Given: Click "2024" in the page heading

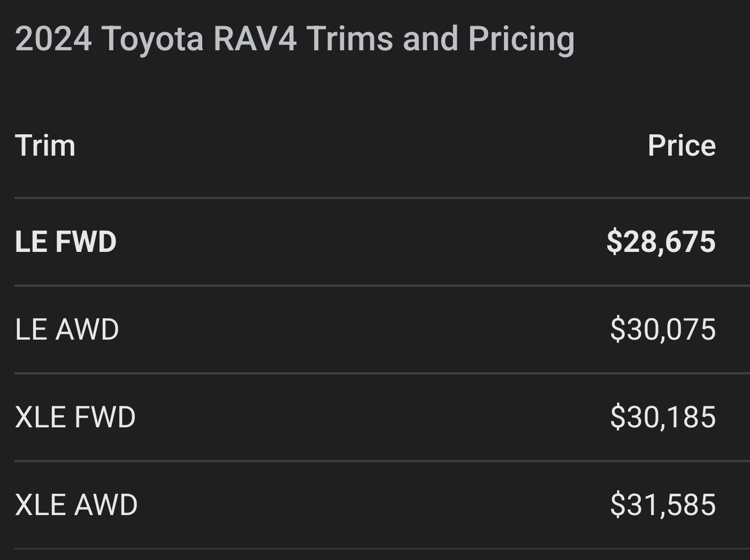Looking at the screenshot, I should coord(53,39).
